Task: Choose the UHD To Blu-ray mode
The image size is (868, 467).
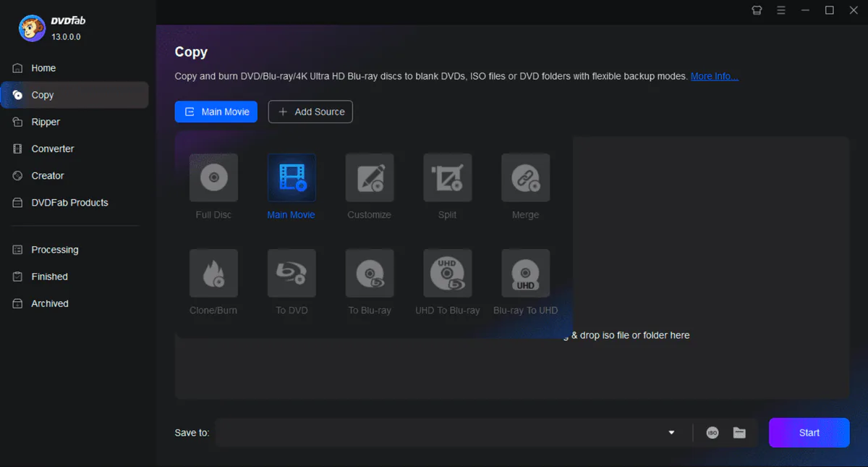Action: click(447, 274)
